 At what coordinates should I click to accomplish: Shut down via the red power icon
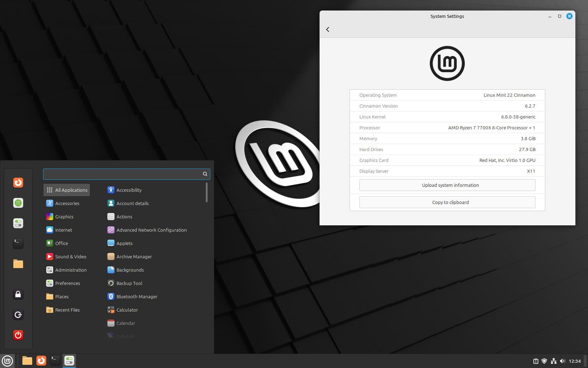tap(18, 335)
